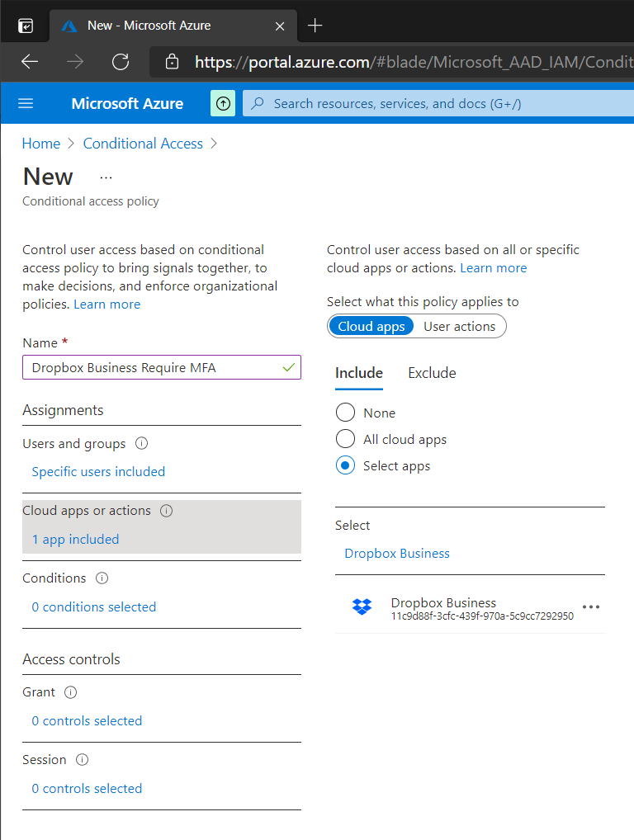The image size is (634, 840).
Task: Show info for Conditions
Action: click(x=102, y=578)
